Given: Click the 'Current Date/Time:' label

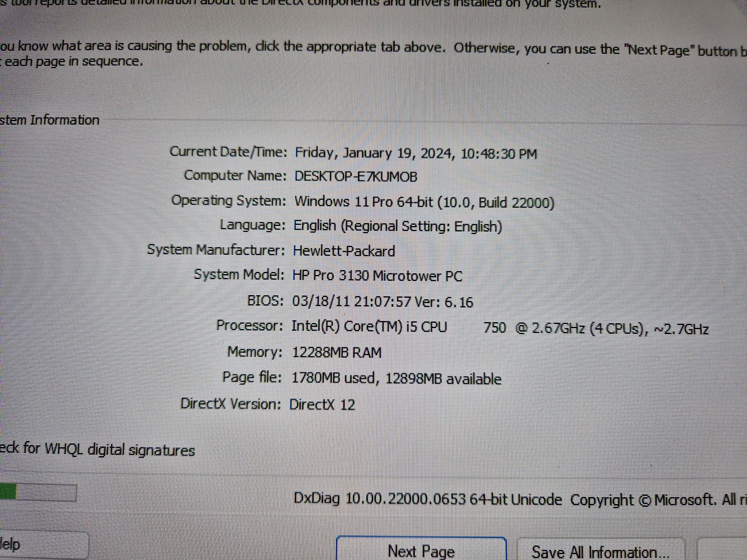Looking at the screenshot, I should [x=229, y=152].
